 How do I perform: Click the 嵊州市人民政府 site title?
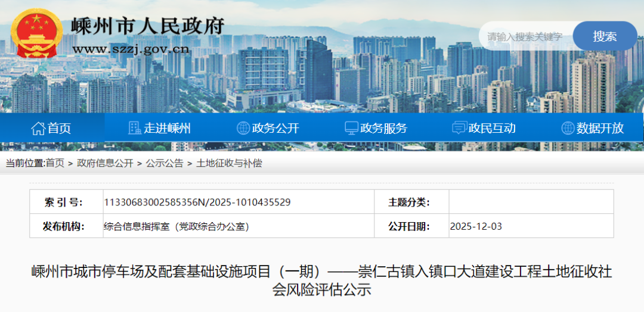coord(148,26)
